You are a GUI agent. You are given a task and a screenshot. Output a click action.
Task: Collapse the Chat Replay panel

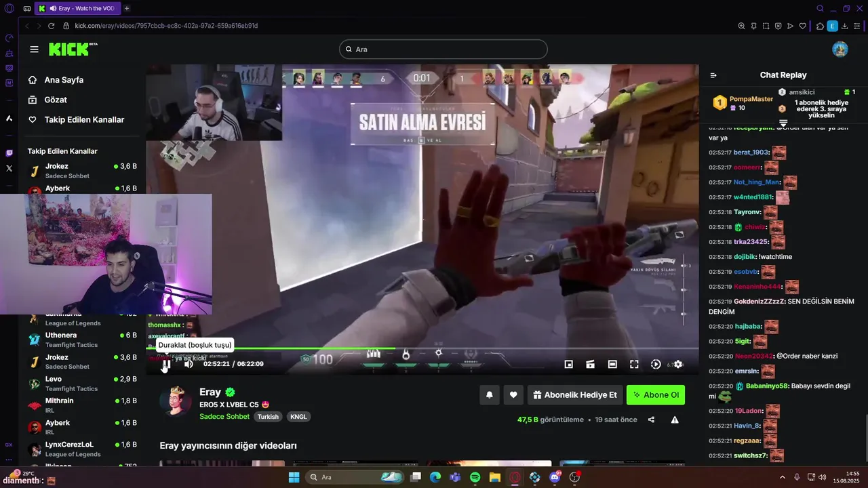click(x=713, y=75)
